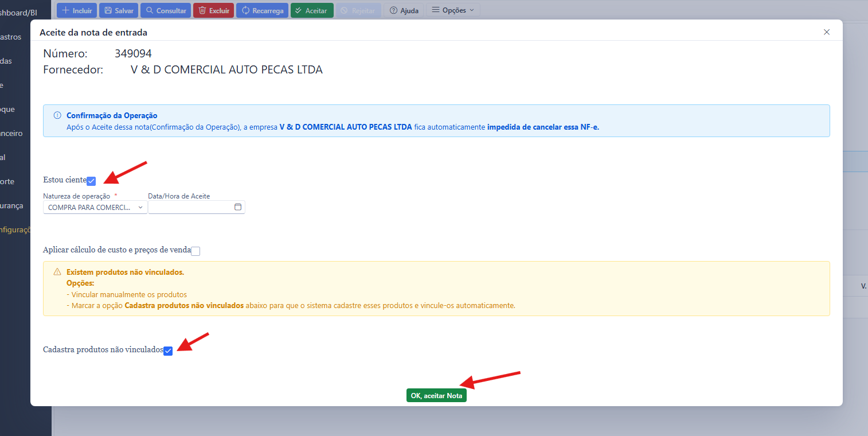868x436 pixels.
Task: Click the calendar icon in Data/Hora de Aceite
Action: (x=238, y=207)
